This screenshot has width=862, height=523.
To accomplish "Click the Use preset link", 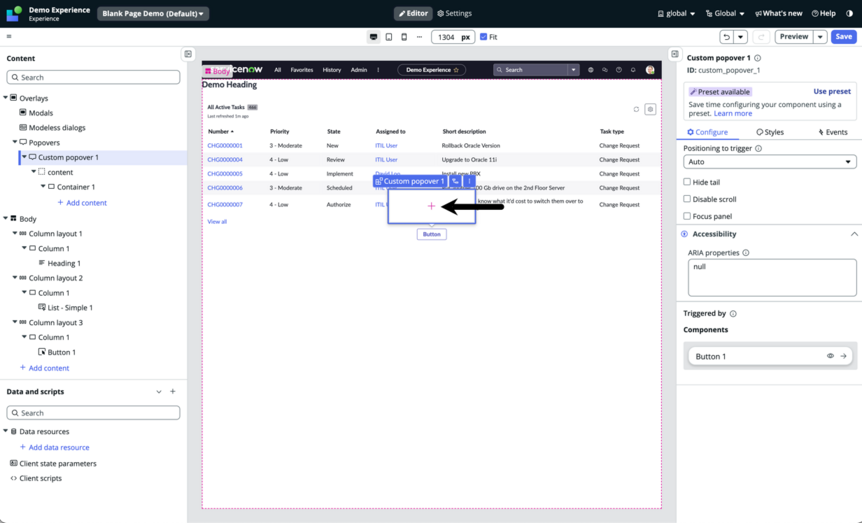I will pyautogui.click(x=832, y=91).
